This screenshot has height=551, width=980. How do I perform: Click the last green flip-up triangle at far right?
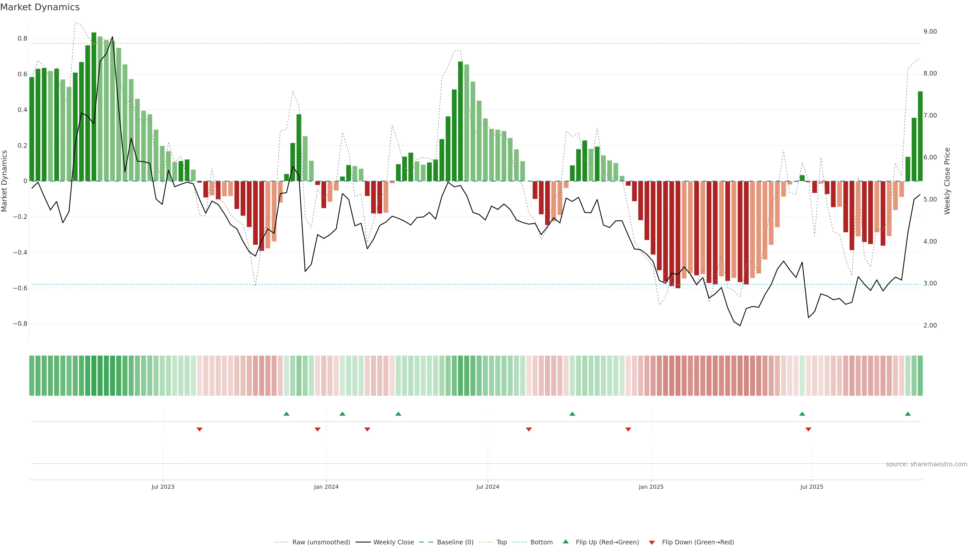(908, 414)
